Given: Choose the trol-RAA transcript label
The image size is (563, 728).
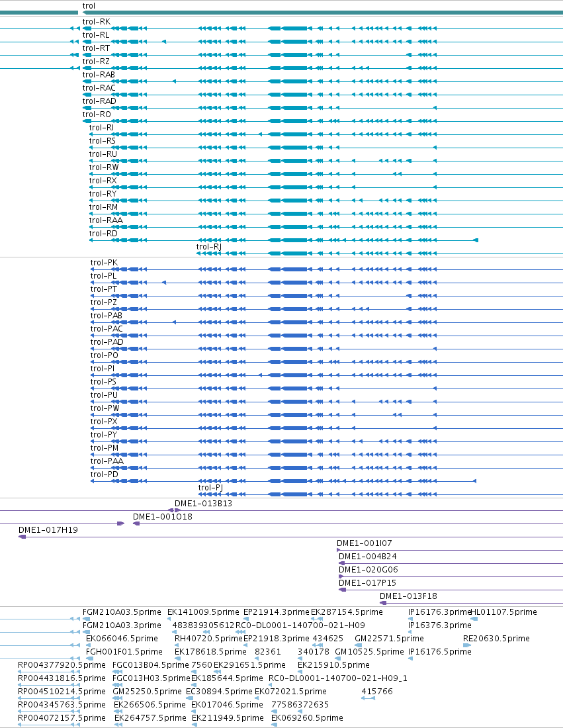Looking at the screenshot, I should 106,220.
